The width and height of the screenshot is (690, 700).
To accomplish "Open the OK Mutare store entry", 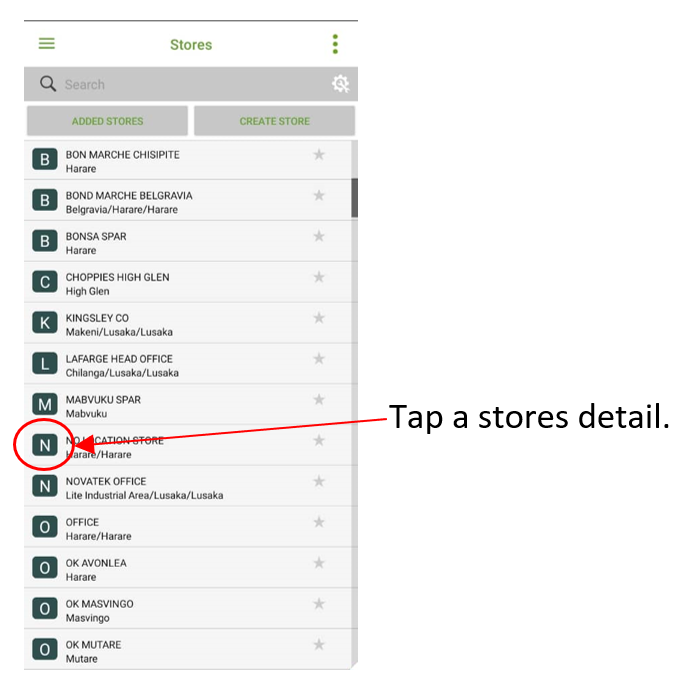I will 188,650.
